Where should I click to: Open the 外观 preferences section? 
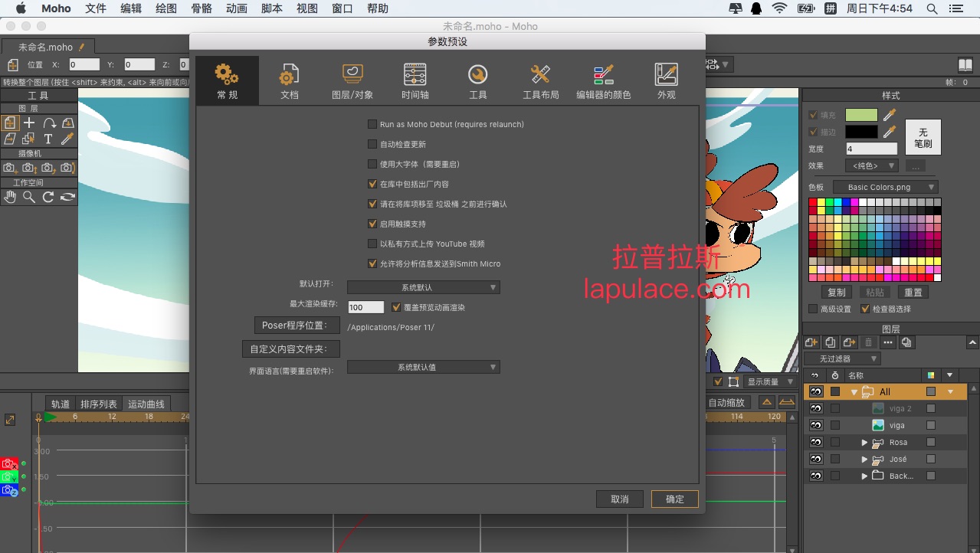coord(666,81)
